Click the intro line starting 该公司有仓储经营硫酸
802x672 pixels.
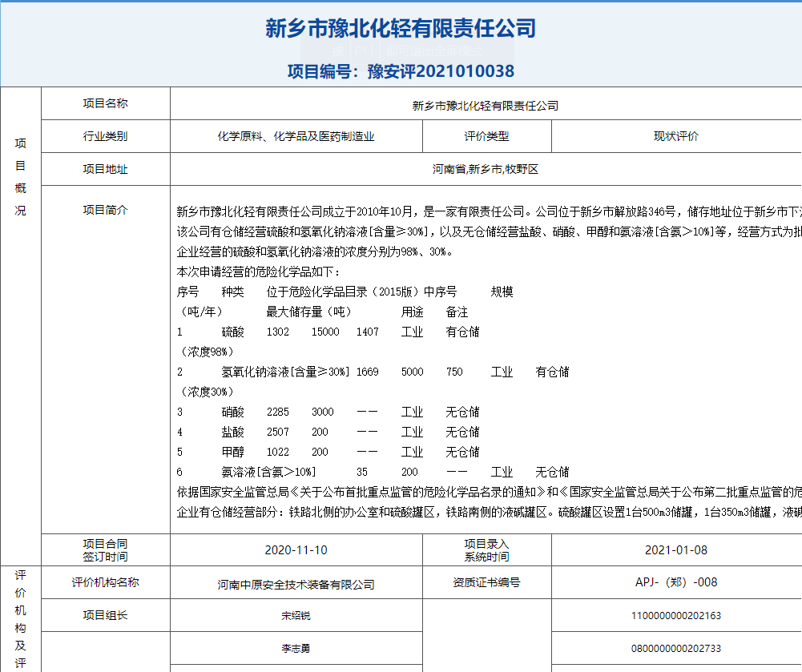click(x=489, y=231)
